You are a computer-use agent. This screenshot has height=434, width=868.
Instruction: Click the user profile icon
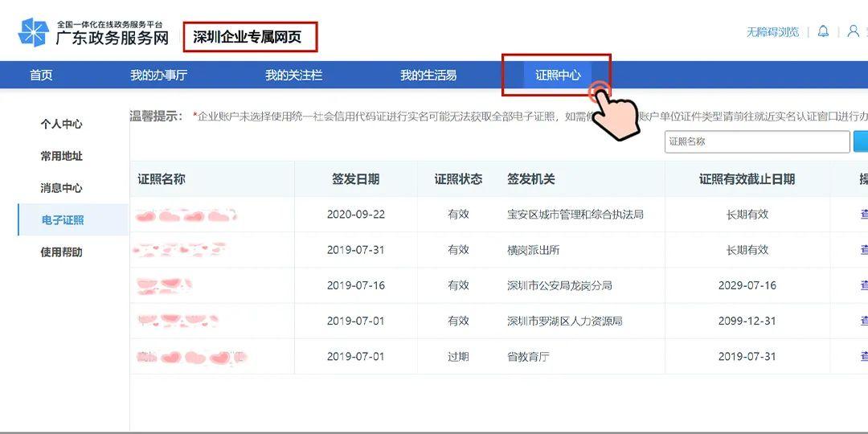tap(853, 31)
